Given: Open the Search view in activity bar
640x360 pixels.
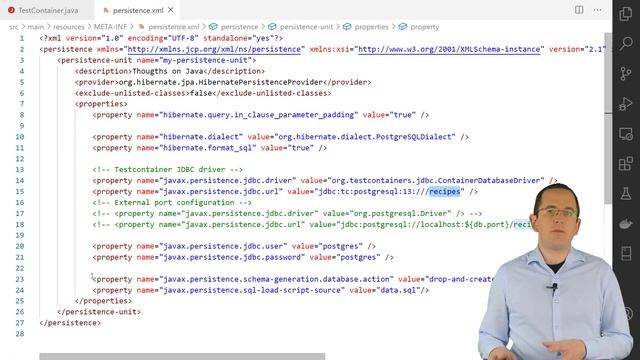Looking at the screenshot, I should 626,43.
